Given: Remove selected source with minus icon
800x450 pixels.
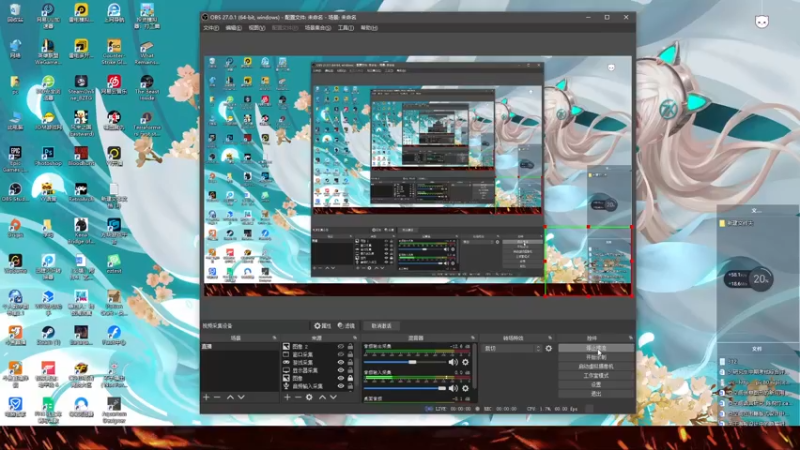Looking at the screenshot, I should pyautogui.click(x=298, y=397).
